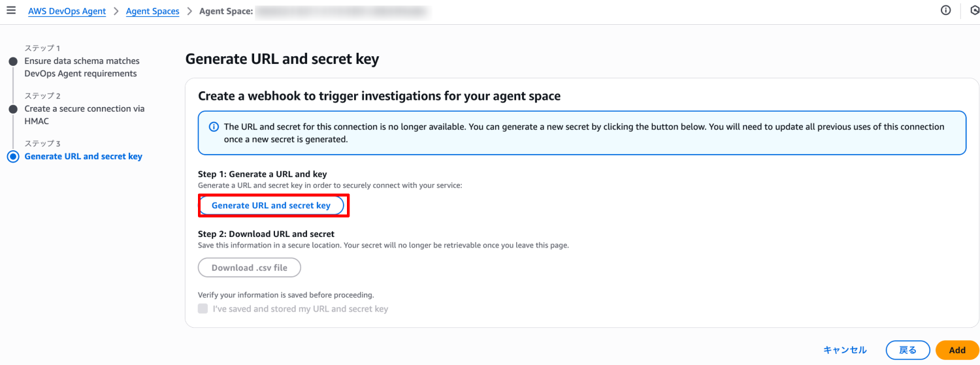Go to AWS DevOps Agent breadcrumb link

(x=67, y=11)
